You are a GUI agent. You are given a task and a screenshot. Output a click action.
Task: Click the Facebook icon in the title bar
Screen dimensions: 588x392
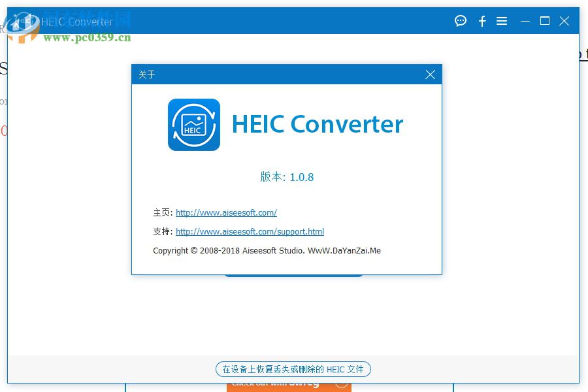(482, 21)
